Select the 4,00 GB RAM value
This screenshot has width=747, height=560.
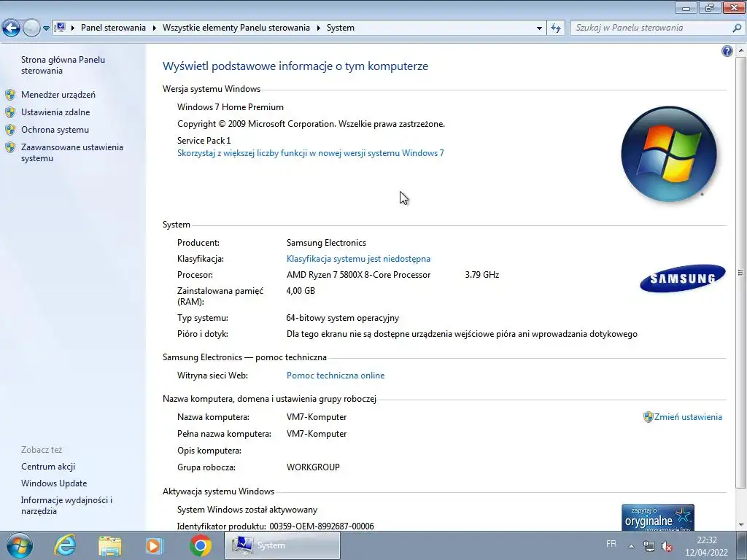tap(301, 291)
